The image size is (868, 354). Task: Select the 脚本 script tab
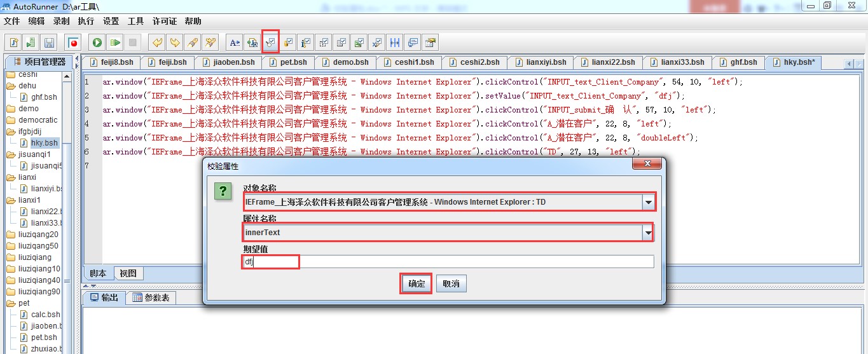click(98, 273)
